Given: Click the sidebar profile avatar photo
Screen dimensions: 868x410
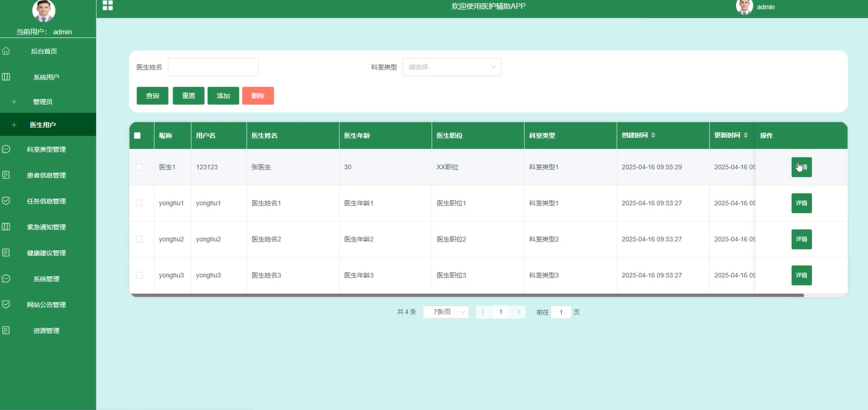Looking at the screenshot, I should 44,10.
